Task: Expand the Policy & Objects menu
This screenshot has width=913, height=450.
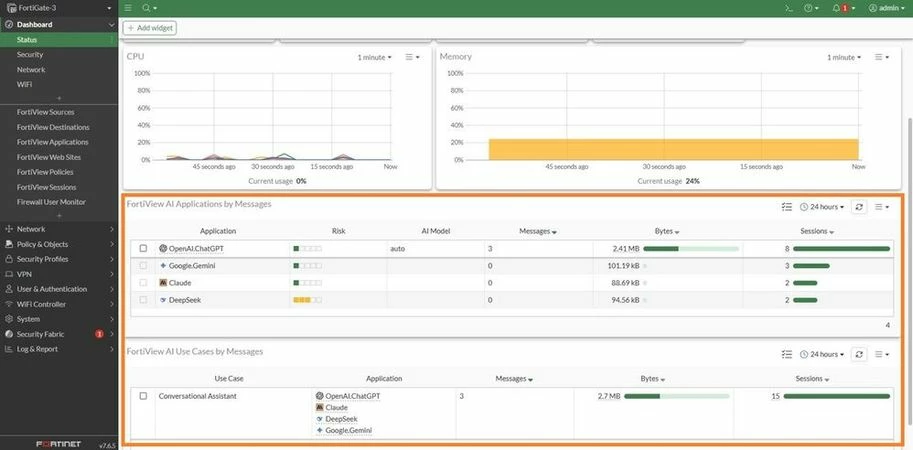Action: pyautogui.click(x=59, y=245)
